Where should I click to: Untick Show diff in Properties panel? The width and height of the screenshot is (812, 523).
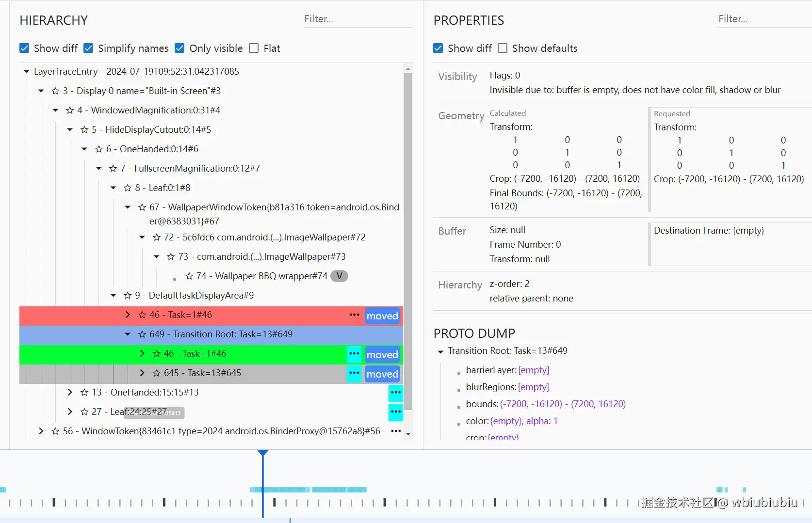point(438,48)
